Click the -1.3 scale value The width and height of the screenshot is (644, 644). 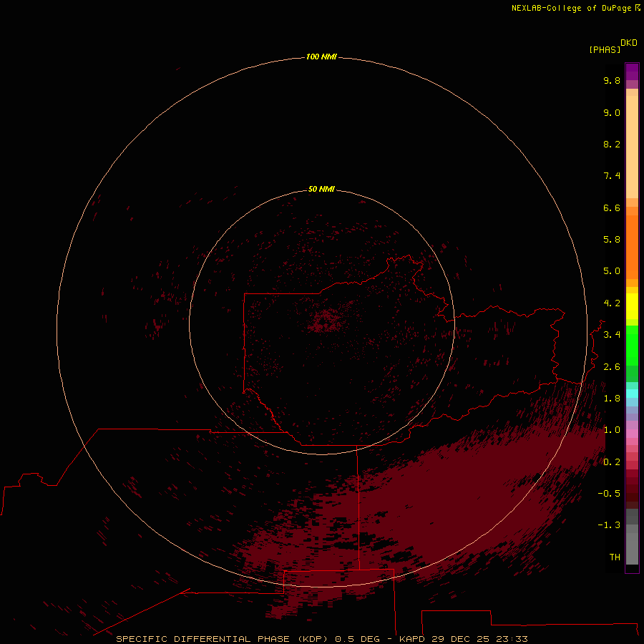pyautogui.click(x=609, y=525)
